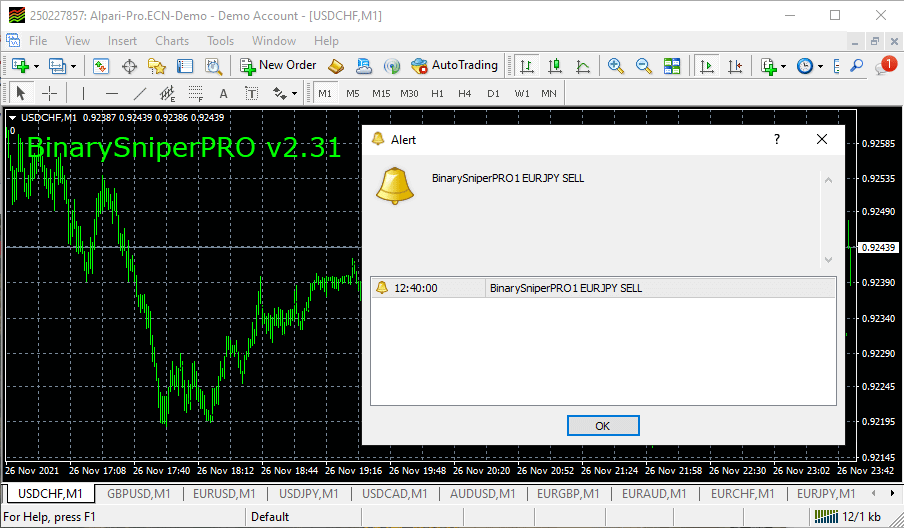Image resolution: width=904 pixels, height=528 pixels.
Task: Open the Profiles icon
Action: [x=57, y=66]
